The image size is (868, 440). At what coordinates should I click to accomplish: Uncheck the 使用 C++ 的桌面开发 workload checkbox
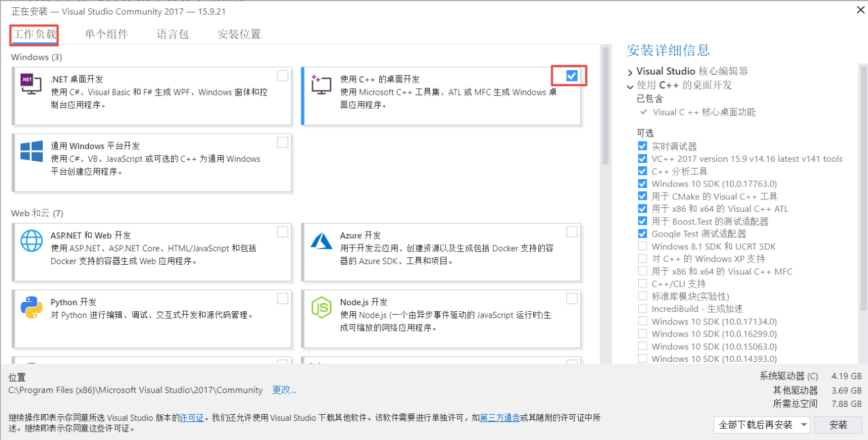point(572,76)
